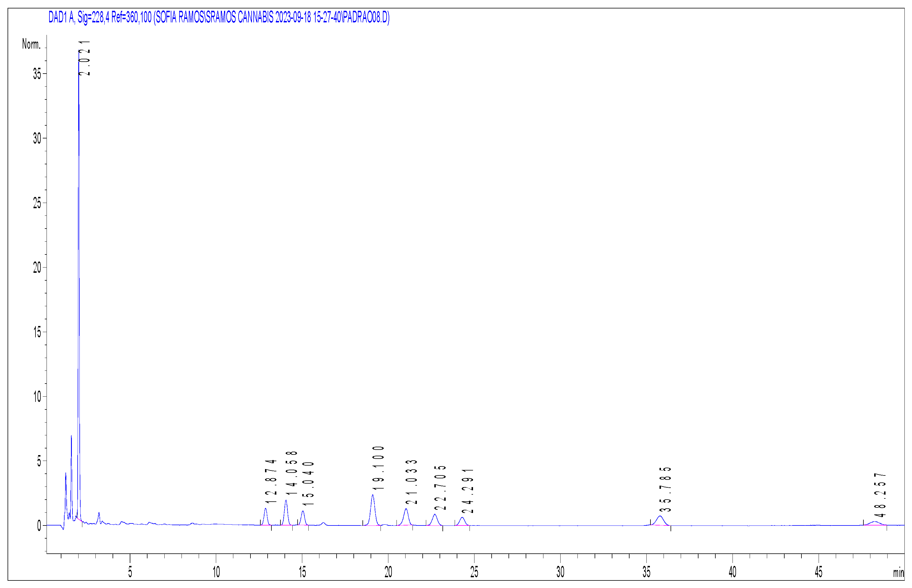Click the 2.021 peak retention label
This screenshot has height=588, width=912.
click(85, 58)
